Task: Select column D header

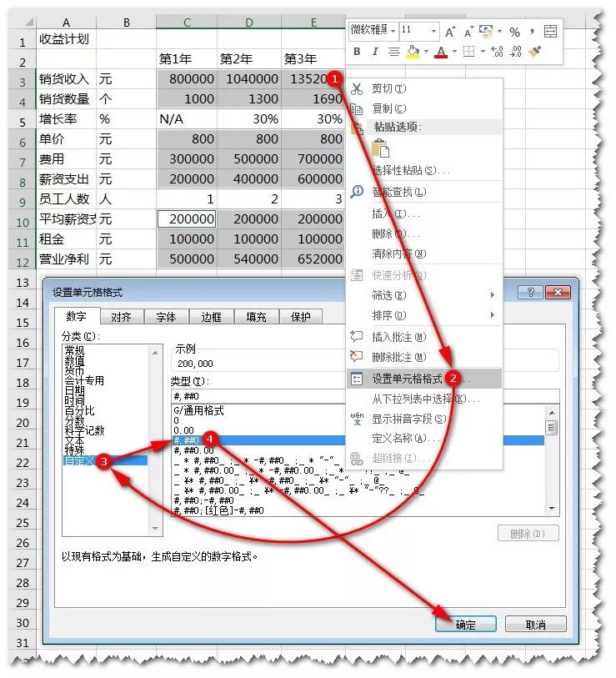Action: [x=249, y=22]
